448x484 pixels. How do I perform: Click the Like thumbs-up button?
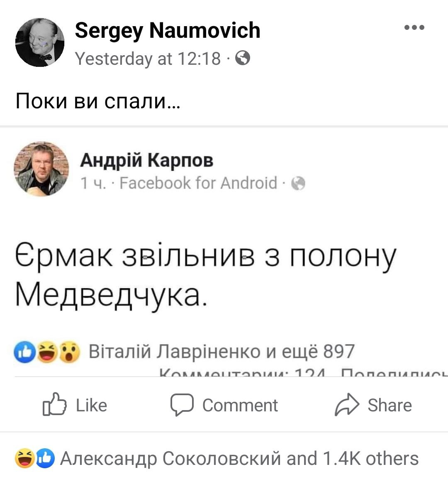pyautogui.click(x=75, y=405)
